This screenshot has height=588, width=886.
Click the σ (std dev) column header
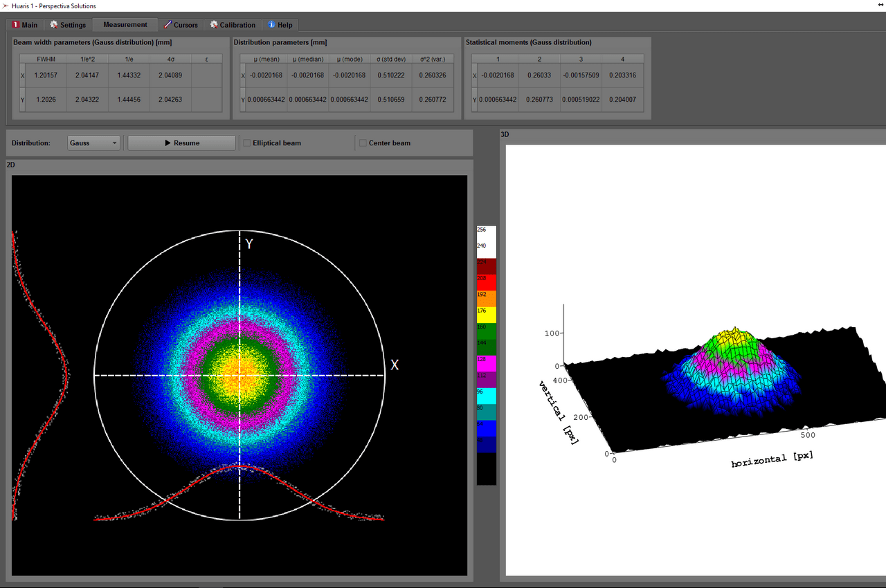pyautogui.click(x=390, y=59)
